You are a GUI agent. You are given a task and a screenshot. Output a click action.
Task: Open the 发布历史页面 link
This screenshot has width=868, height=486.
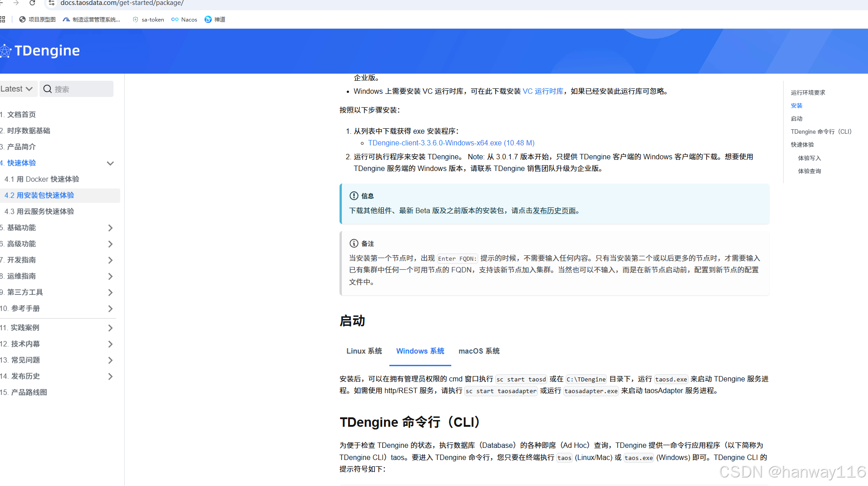point(554,210)
